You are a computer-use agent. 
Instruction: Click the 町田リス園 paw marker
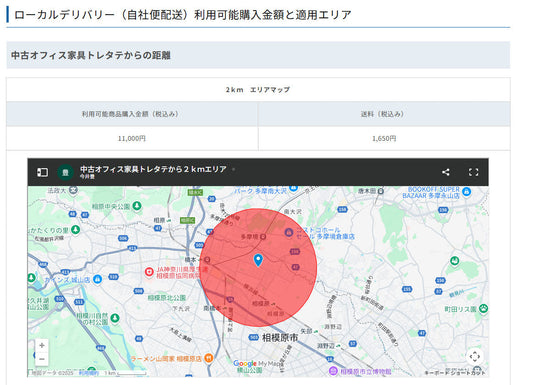pyautogui.click(x=483, y=309)
